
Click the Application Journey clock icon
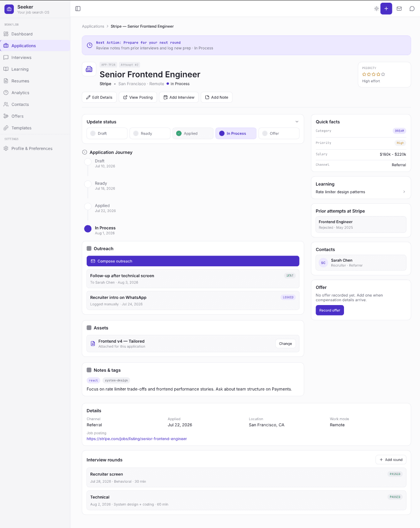pyautogui.click(x=85, y=152)
